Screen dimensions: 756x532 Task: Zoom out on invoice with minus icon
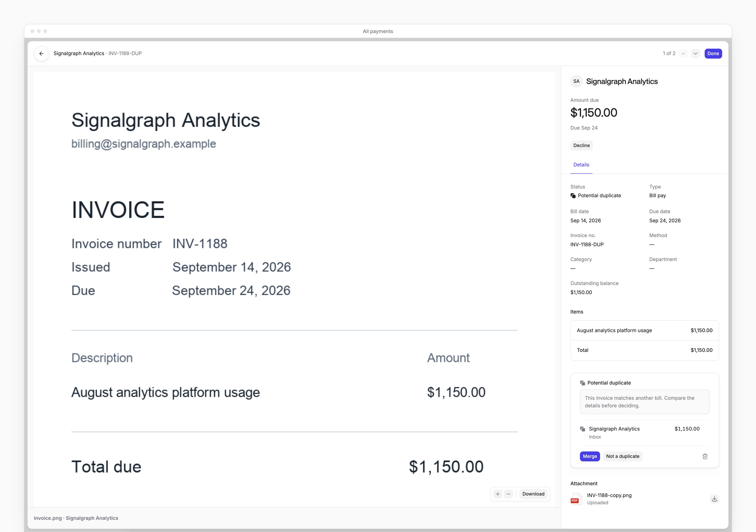click(508, 494)
